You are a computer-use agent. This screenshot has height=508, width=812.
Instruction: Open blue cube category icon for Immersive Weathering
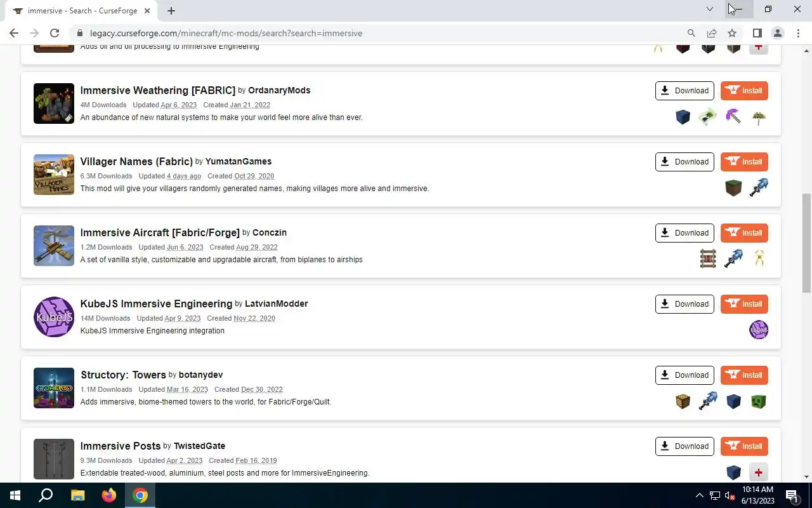(683, 117)
